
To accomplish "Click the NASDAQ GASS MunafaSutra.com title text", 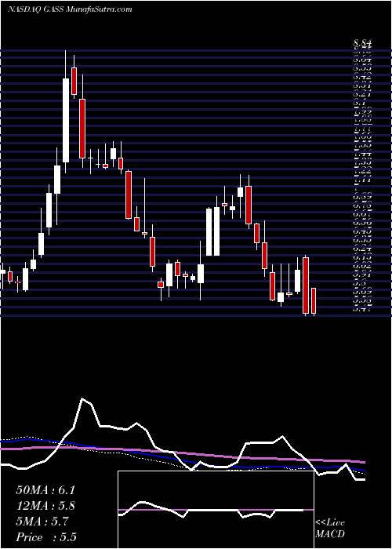I will click(70, 9).
